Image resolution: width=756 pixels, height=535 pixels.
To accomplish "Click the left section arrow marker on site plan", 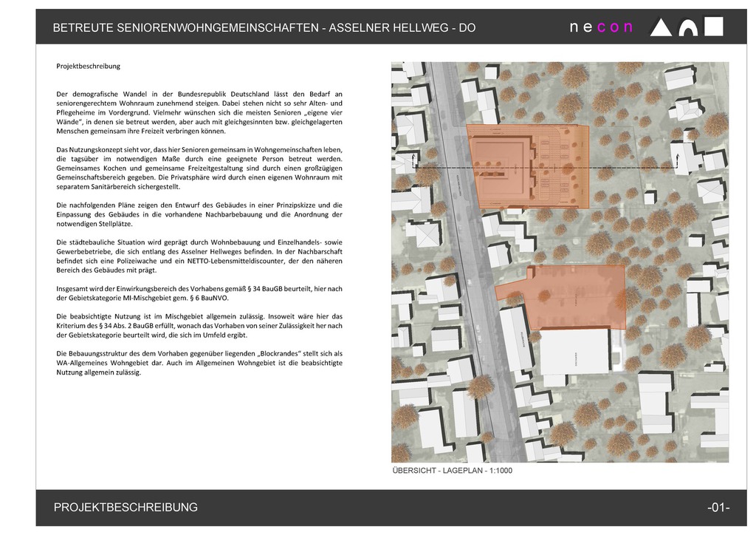I will point(418,163).
